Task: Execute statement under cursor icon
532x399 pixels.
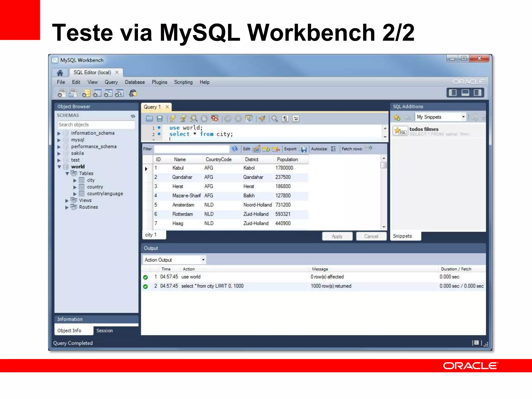Action: pos(183,119)
